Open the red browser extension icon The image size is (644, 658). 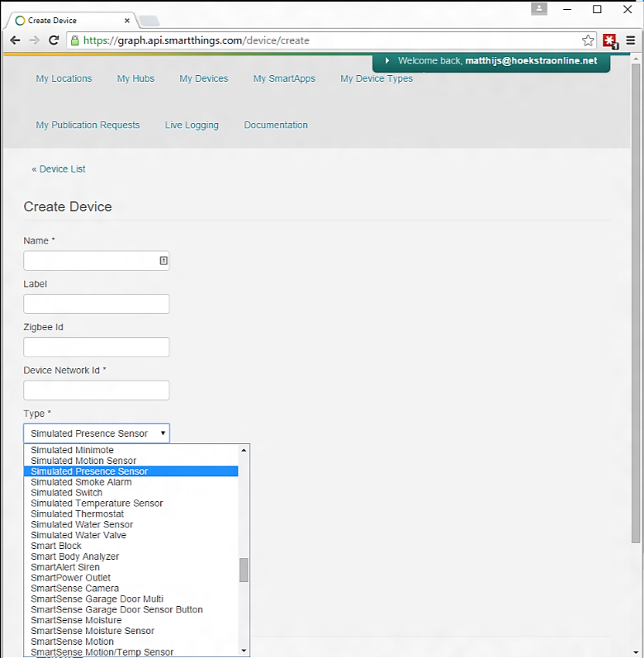click(610, 40)
